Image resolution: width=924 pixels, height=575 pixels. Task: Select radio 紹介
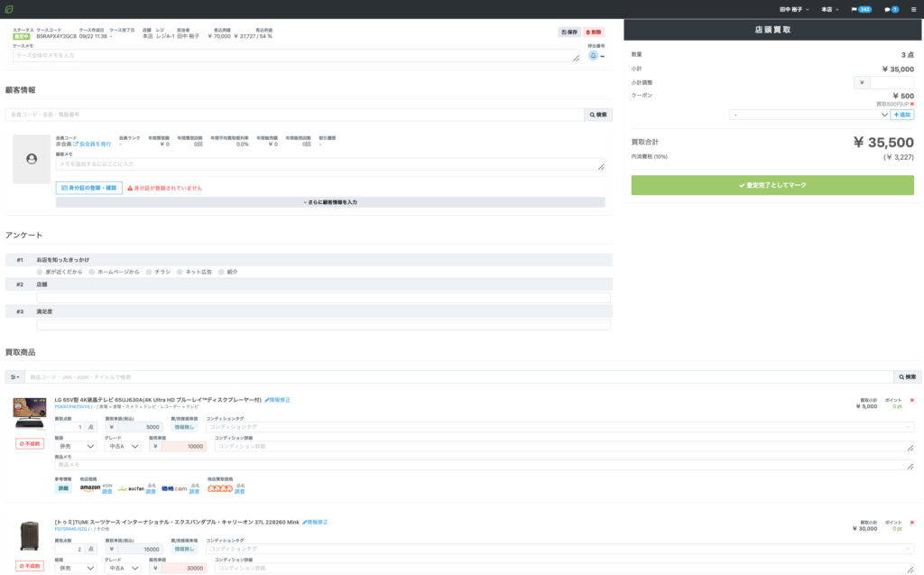click(221, 272)
